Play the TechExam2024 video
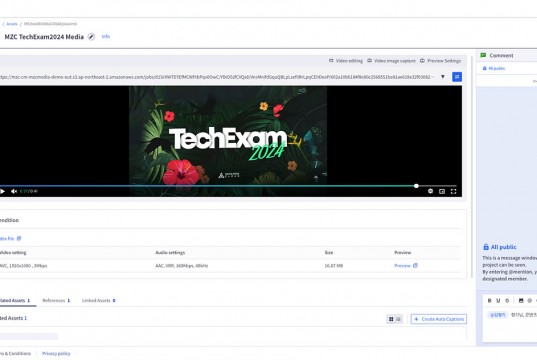 [3, 191]
